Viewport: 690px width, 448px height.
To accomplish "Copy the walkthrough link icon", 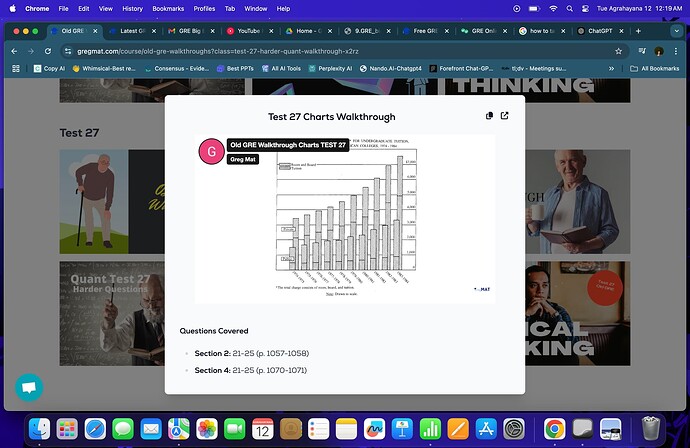I will pos(489,116).
